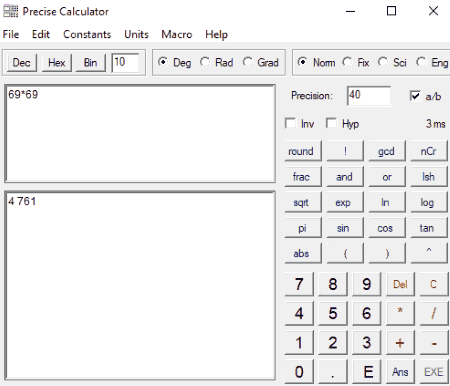Open the Constants menu
Screen dimensions: 450x386
(87, 34)
